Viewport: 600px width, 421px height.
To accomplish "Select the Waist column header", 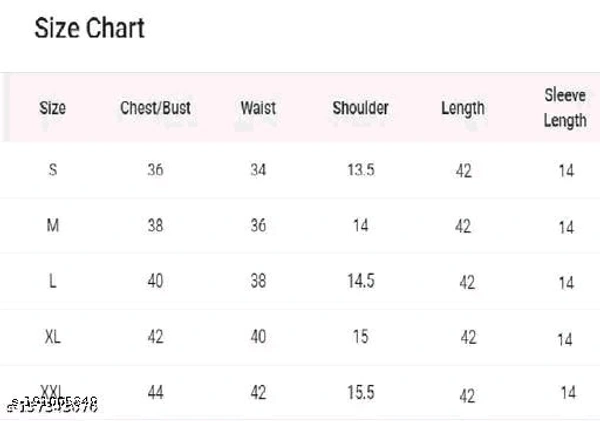I will coord(258,108).
